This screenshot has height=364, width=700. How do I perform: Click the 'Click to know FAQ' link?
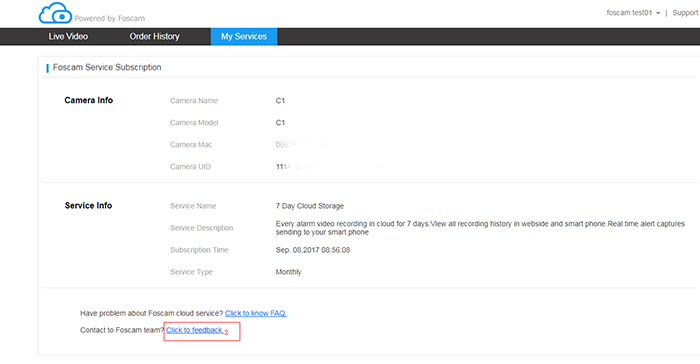coord(256,313)
